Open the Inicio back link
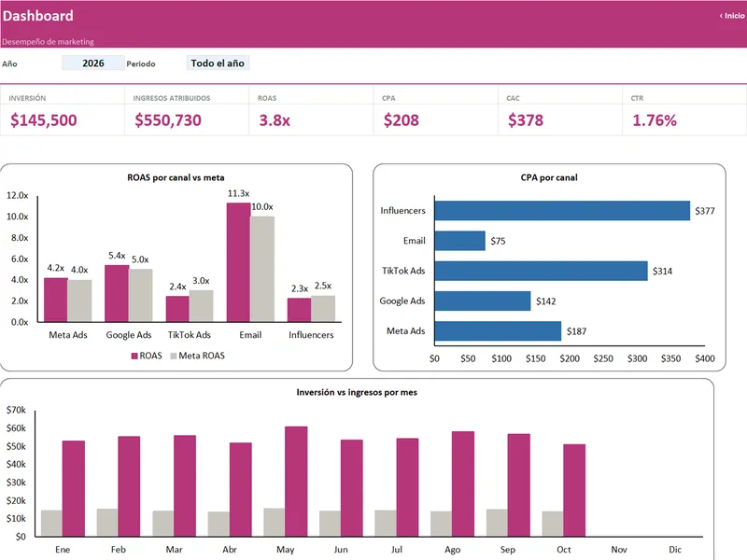747x560 pixels. (732, 16)
